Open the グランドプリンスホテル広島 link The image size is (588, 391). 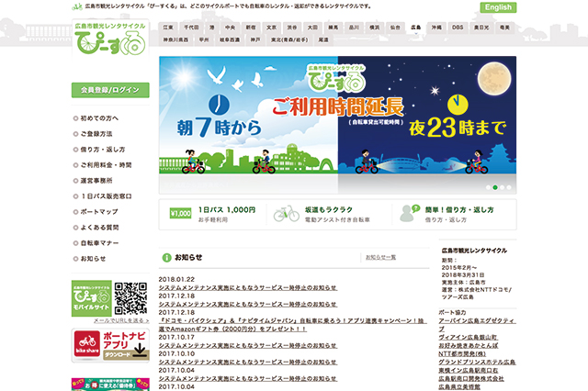[477, 363]
